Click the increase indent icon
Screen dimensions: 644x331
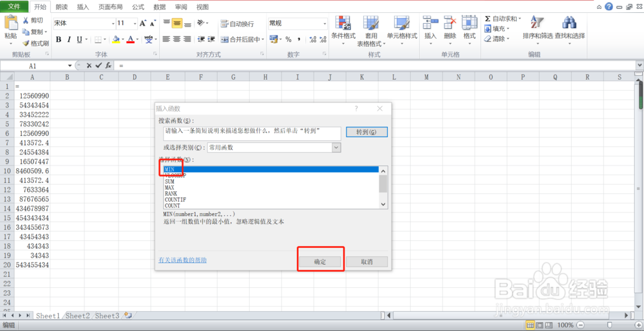[211, 39]
